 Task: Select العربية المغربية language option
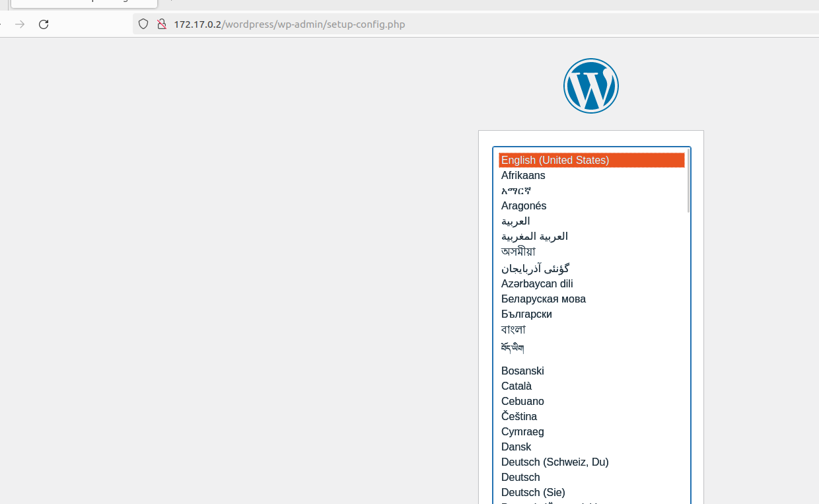(591, 236)
